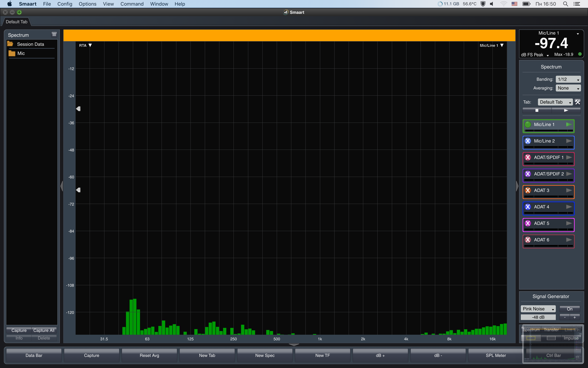Open the Banding 1/12 dropdown
This screenshot has width=588, height=368.
568,79
